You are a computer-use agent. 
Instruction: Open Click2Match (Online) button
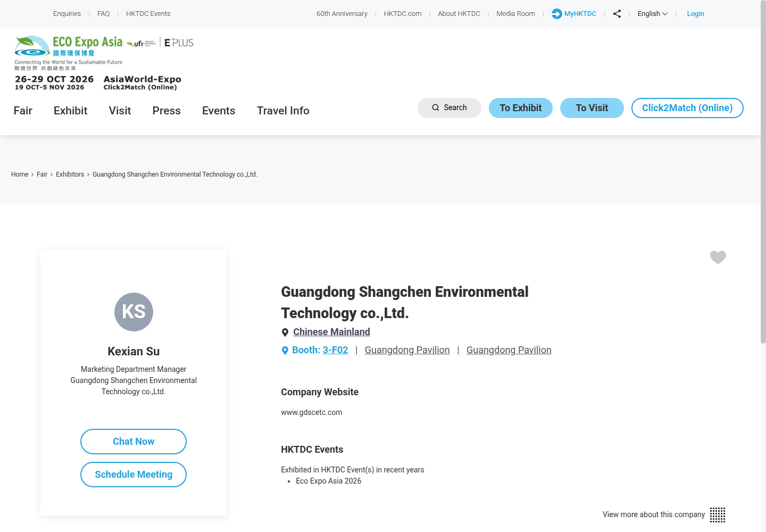pos(687,108)
